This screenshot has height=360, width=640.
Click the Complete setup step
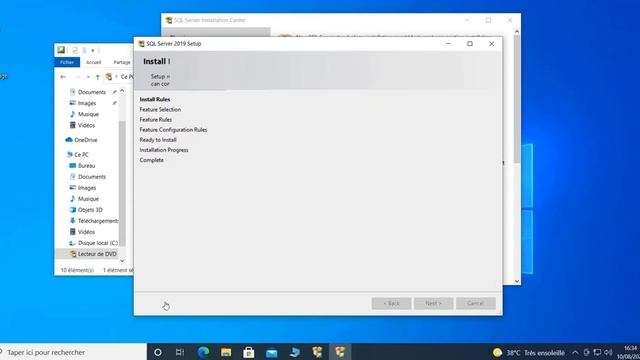click(x=151, y=160)
